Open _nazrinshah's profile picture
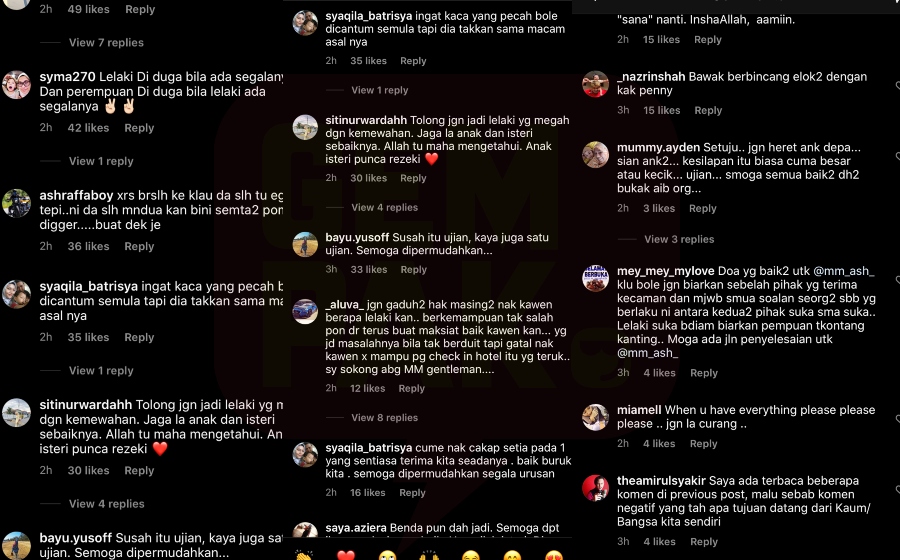Image resolution: width=900 pixels, height=560 pixels. (595, 84)
